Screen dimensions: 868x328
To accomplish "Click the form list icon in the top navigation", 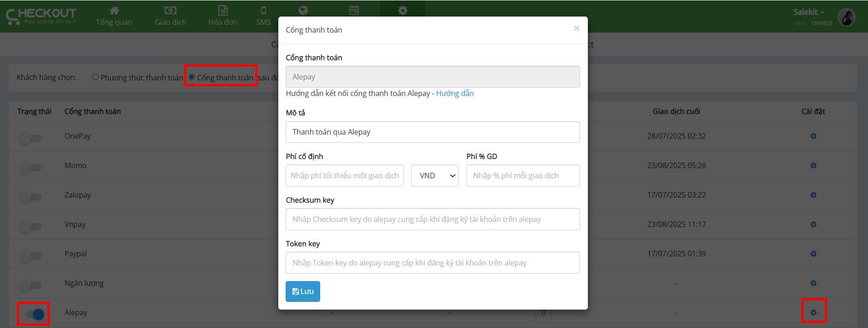I will (x=354, y=11).
